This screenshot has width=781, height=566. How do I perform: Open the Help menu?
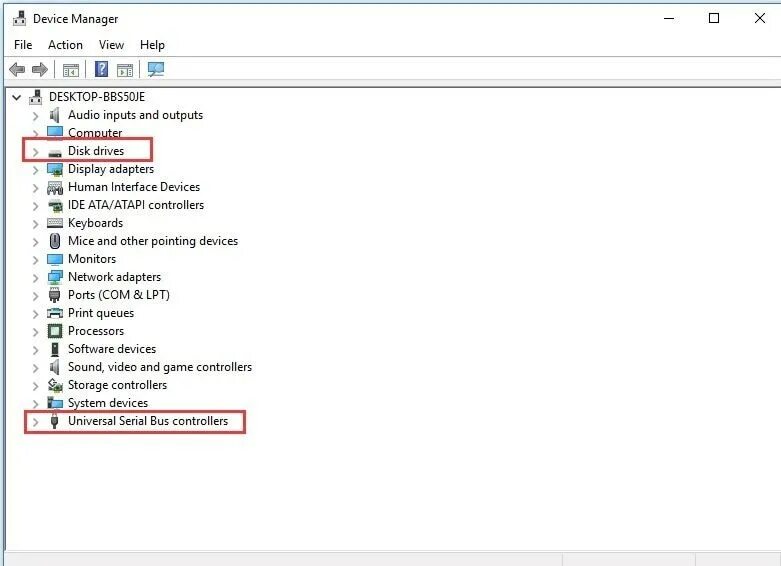152,45
